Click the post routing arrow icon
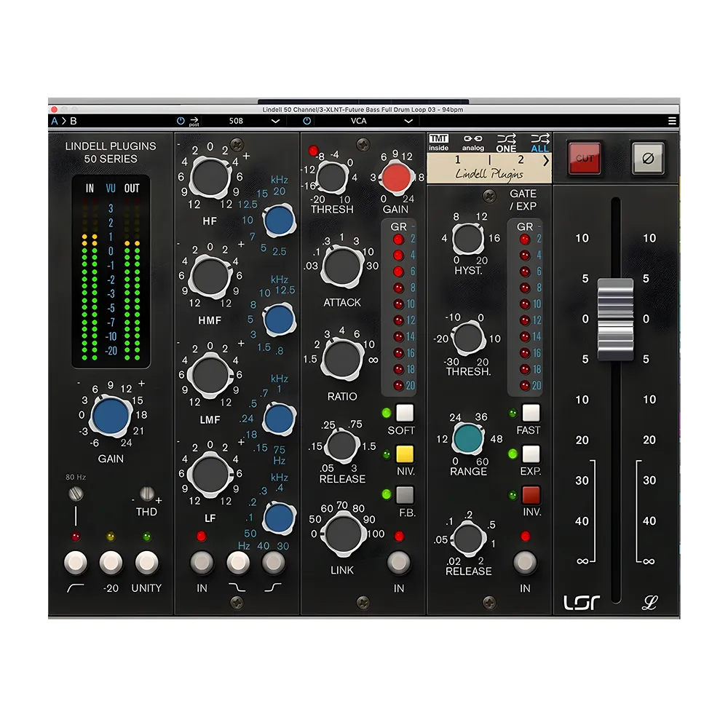This screenshot has height=728, width=728. click(194, 121)
